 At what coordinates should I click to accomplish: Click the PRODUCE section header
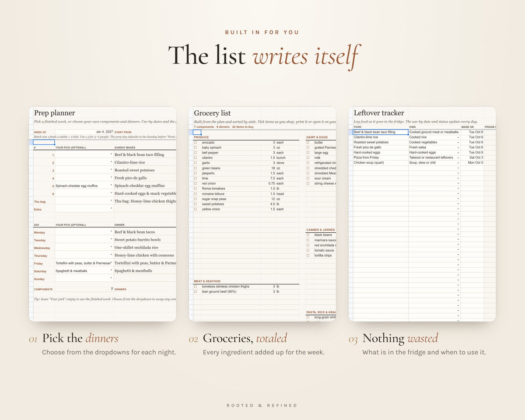click(201, 137)
